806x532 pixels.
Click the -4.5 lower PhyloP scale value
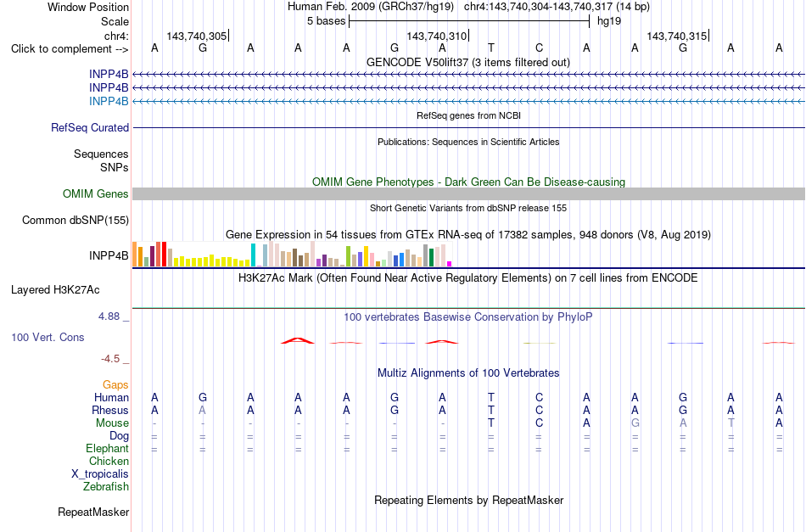click(x=110, y=358)
